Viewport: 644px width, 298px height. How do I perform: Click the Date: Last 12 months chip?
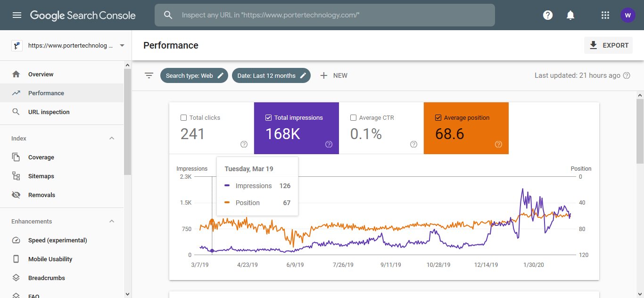(271, 75)
